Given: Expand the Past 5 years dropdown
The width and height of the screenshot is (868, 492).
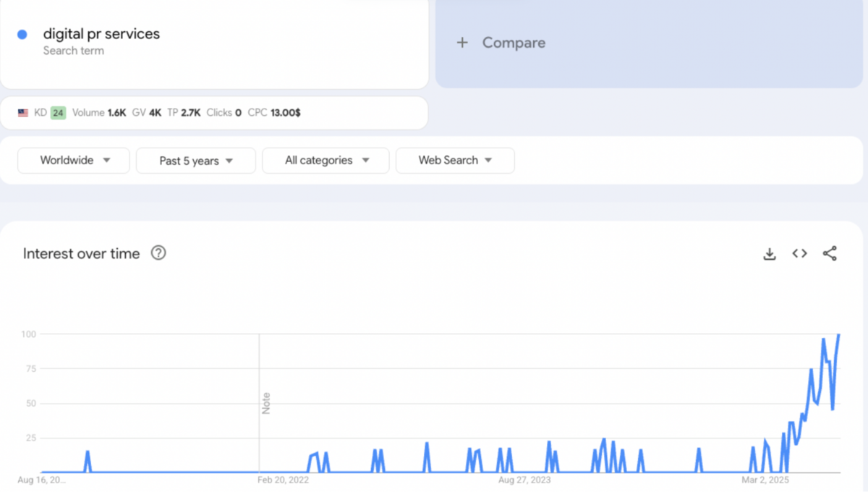Looking at the screenshot, I should tap(195, 161).
